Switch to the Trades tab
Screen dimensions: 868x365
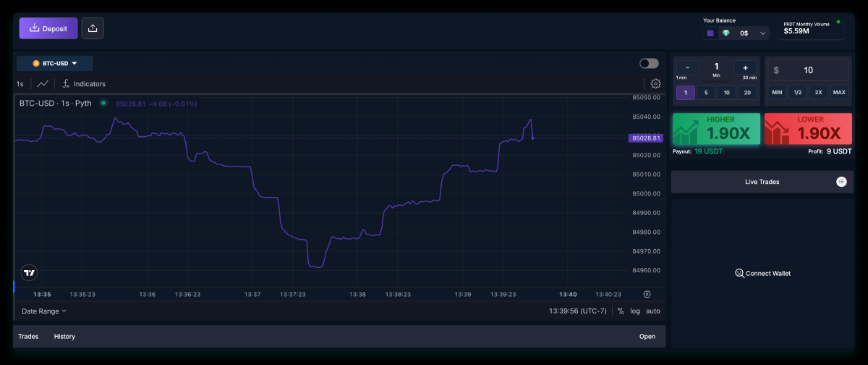click(x=28, y=336)
